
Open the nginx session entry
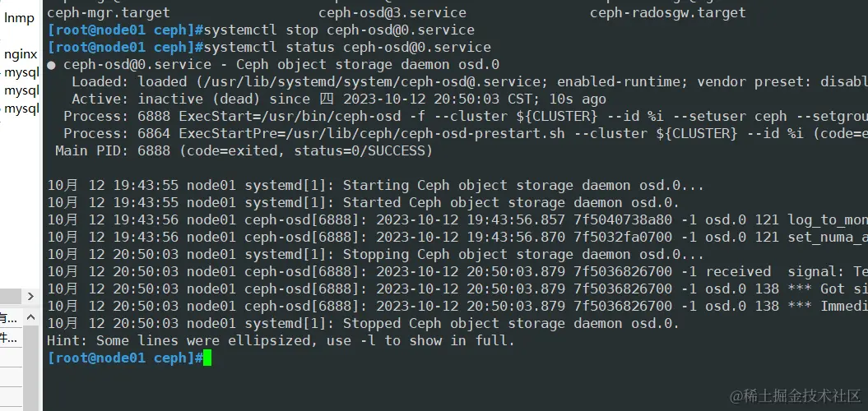pyautogui.click(x=21, y=54)
